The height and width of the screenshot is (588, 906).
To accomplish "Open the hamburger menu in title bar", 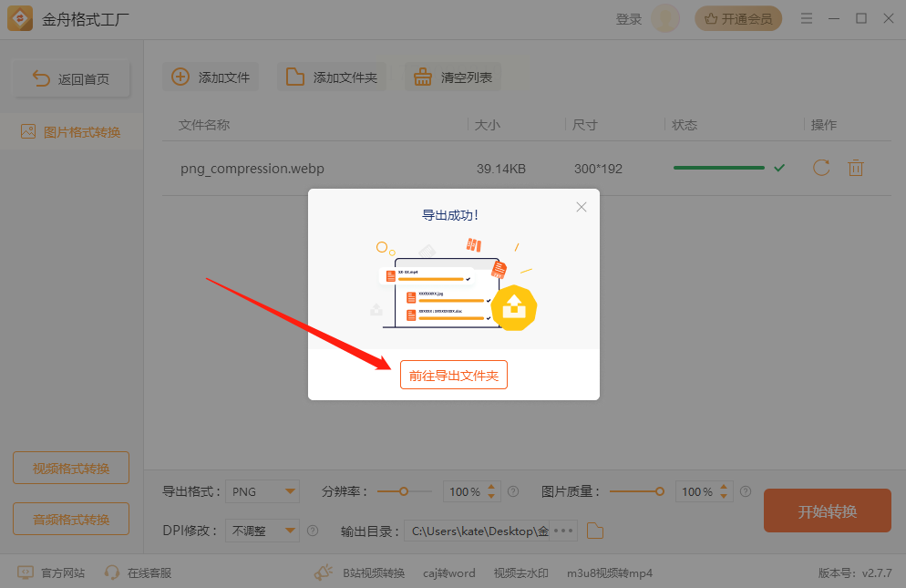I will [x=807, y=18].
